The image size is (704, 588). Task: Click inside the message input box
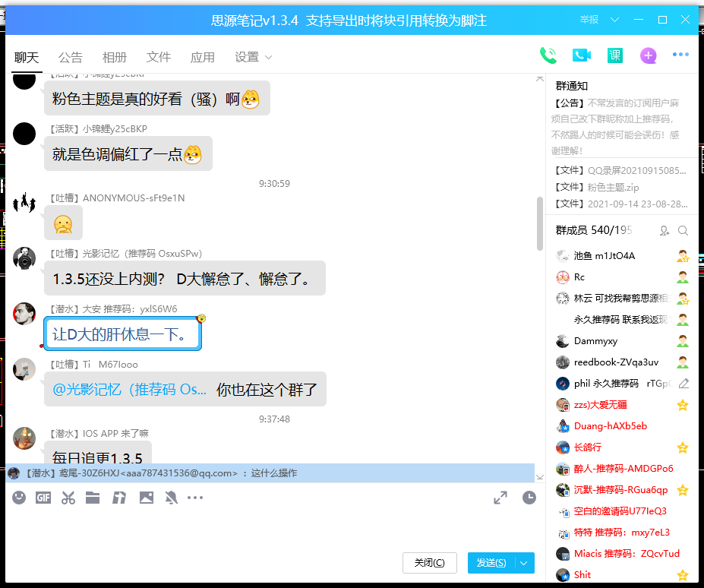coord(270,530)
